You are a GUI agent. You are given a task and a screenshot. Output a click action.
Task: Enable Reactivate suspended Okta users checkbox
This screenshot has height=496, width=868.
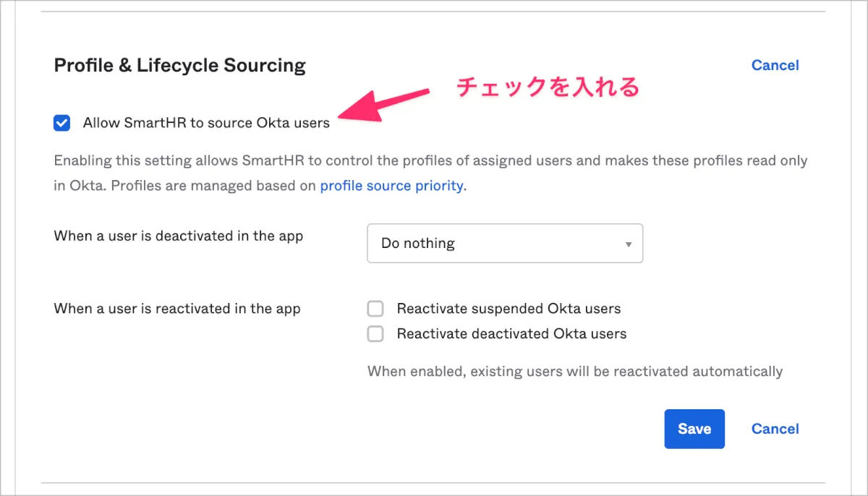tap(375, 309)
